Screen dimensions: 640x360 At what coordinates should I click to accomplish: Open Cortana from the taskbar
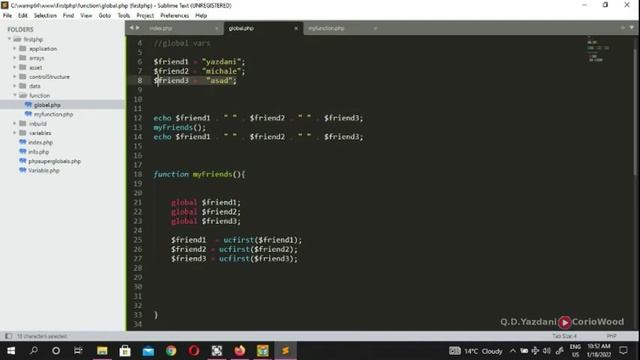click(x=56, y=351)
